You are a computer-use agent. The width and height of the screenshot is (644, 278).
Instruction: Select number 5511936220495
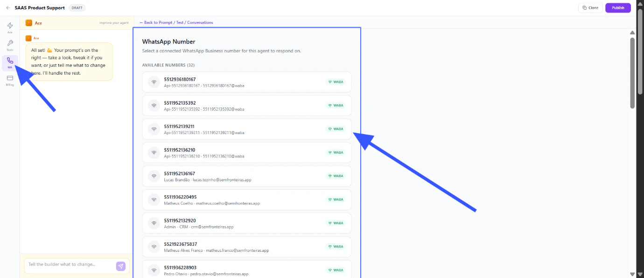247,200
